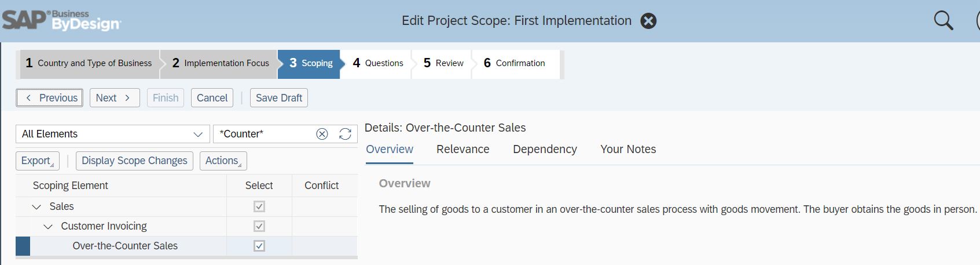Click the Previous button

point(50,98)
